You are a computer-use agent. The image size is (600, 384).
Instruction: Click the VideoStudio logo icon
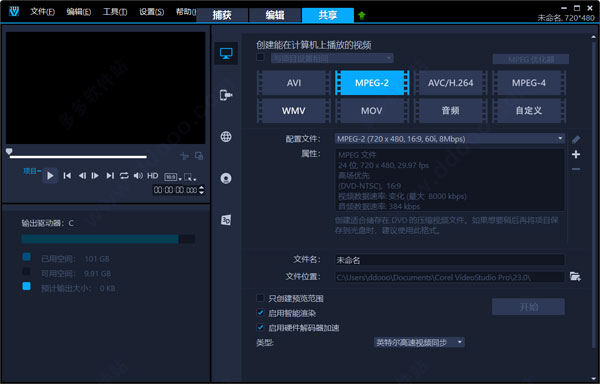14,12
